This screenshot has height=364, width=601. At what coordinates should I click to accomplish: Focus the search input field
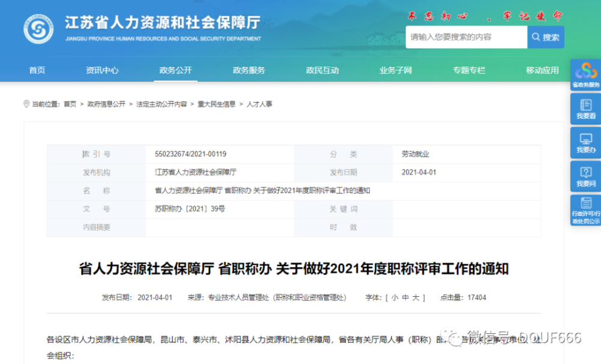466,37
